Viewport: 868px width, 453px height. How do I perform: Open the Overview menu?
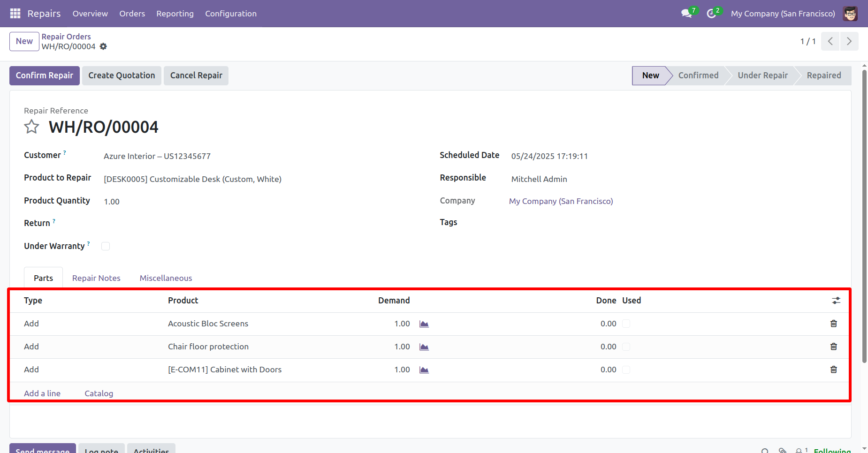coord(90,14)
